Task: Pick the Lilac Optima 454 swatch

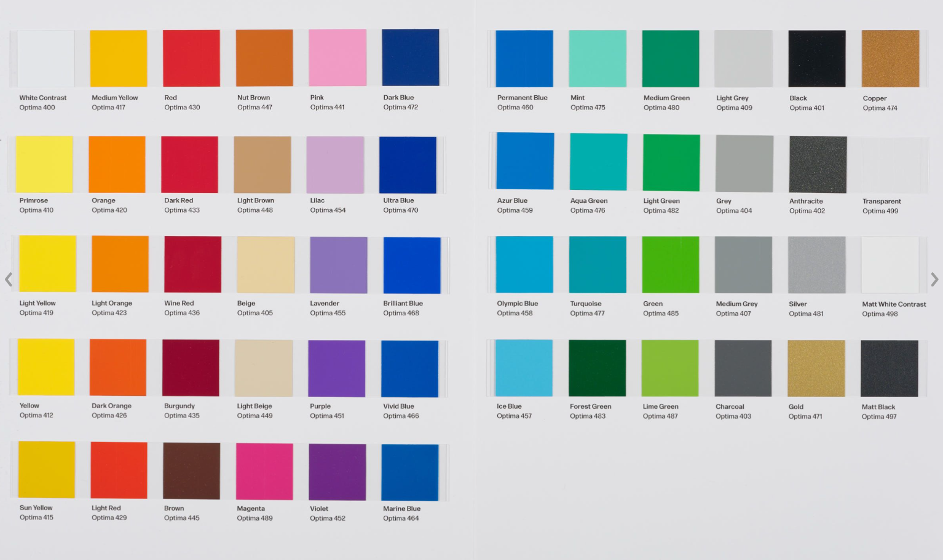Action: pos(335,165)
